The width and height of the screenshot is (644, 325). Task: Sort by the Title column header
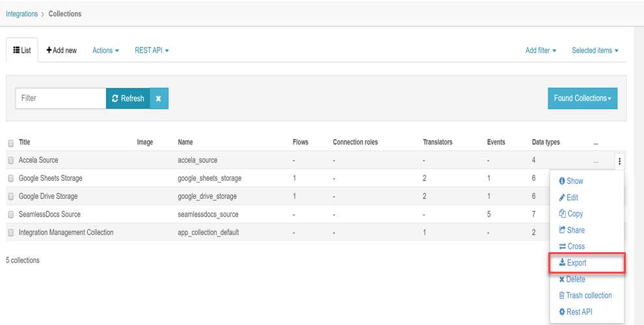tap(24, 142)
